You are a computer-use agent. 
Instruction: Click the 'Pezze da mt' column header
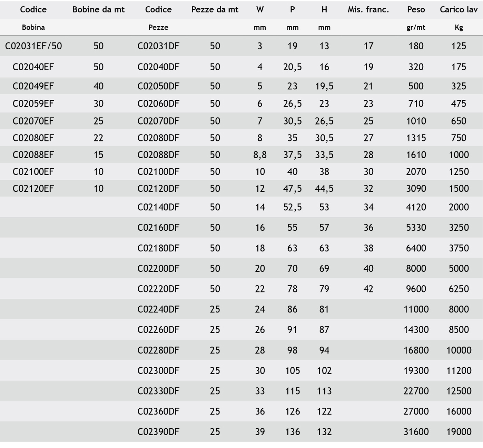tap(215, 10)
